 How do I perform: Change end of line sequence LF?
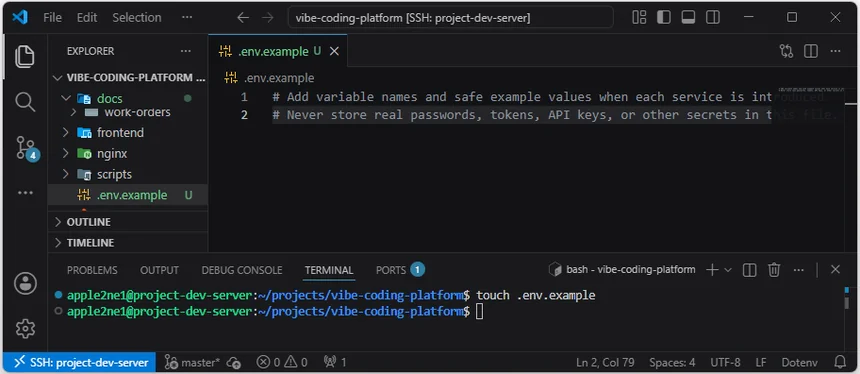(761, 362)
